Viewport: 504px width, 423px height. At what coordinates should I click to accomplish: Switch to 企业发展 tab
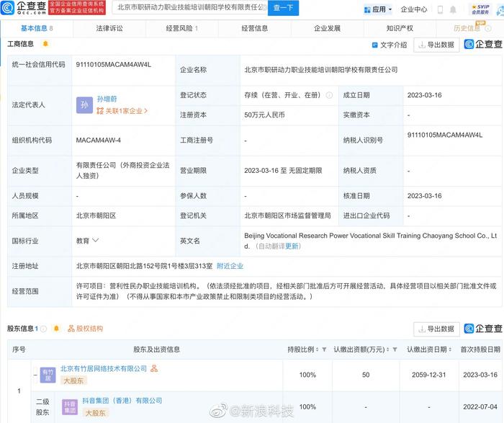[327, 28]
